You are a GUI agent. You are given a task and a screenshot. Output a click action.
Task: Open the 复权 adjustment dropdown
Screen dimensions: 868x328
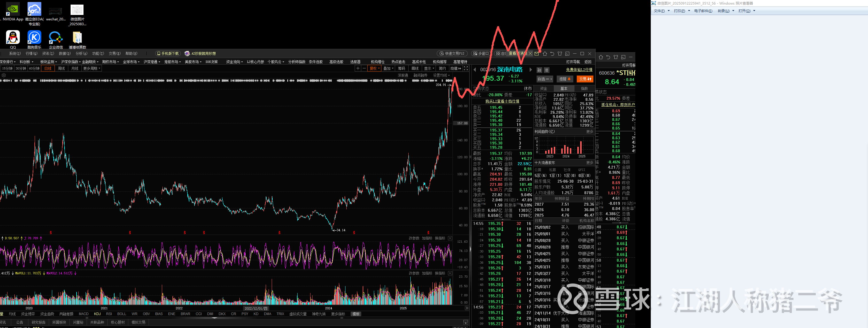(374, 69)
